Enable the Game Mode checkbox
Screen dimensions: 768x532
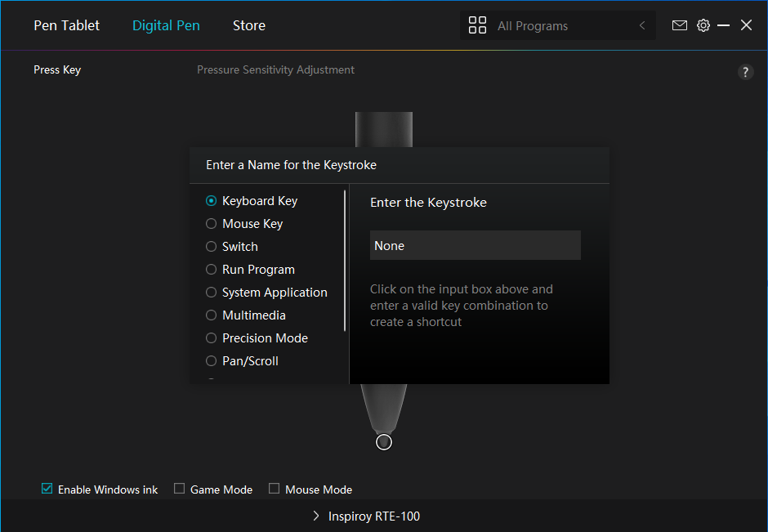tap(179, 490)
